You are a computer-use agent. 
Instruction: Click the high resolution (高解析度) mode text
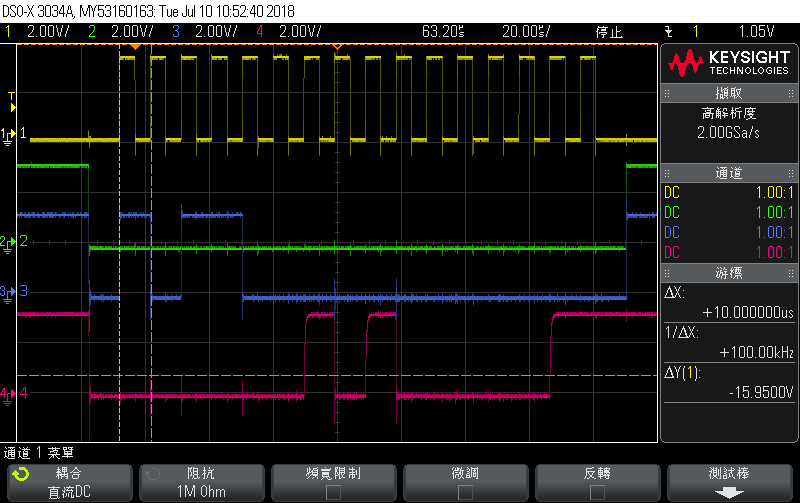[729, 113]
